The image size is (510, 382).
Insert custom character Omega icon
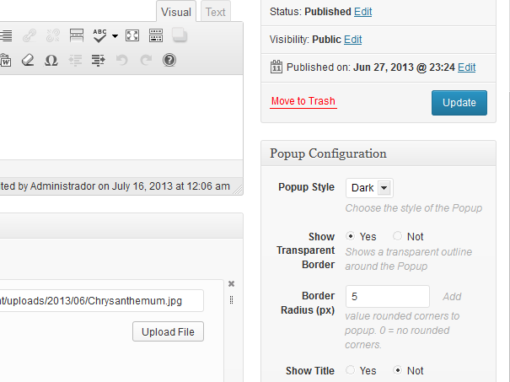coord(51,60)
